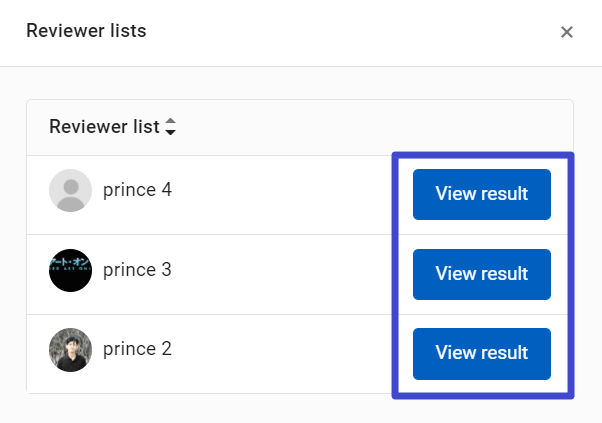Select the prince 4 reviewer name
602x423 pixels.
point(137,190)
